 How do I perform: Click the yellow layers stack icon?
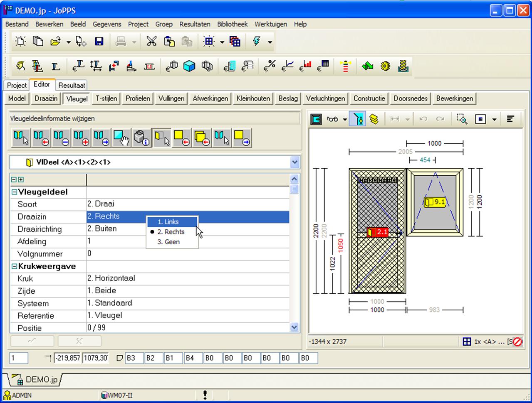(x=374, y=119)
